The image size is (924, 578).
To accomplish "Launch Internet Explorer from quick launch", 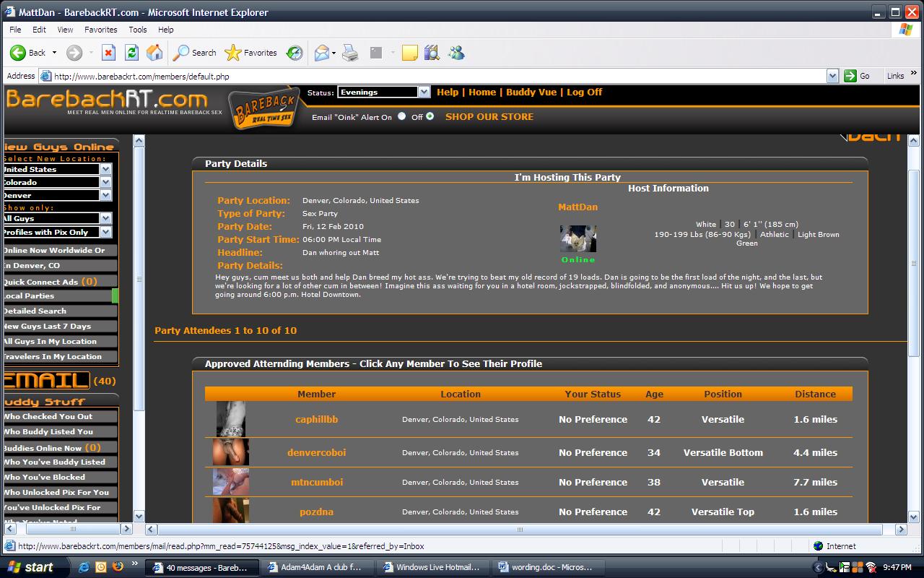I will click(x=84, y=567).
